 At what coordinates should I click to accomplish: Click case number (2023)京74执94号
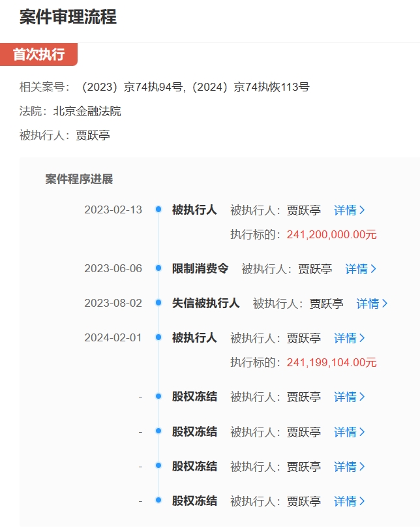132,87
